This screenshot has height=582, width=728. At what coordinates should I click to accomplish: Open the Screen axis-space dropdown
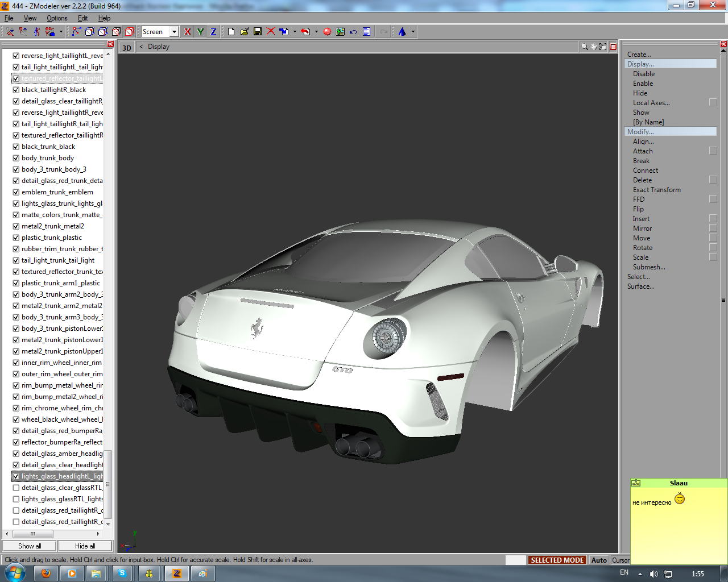pyautogui.click(x=174, y=32)
